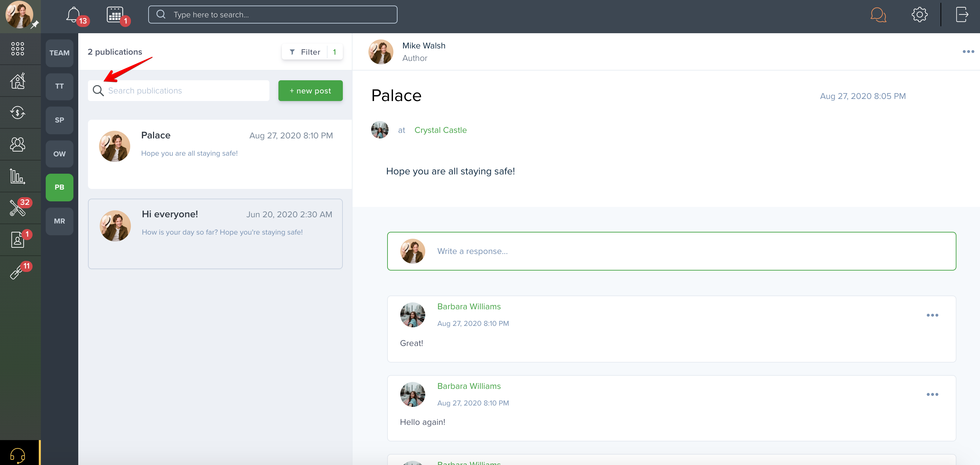Select the OW tab
980x465 pixels.
(x=59, y=154)
